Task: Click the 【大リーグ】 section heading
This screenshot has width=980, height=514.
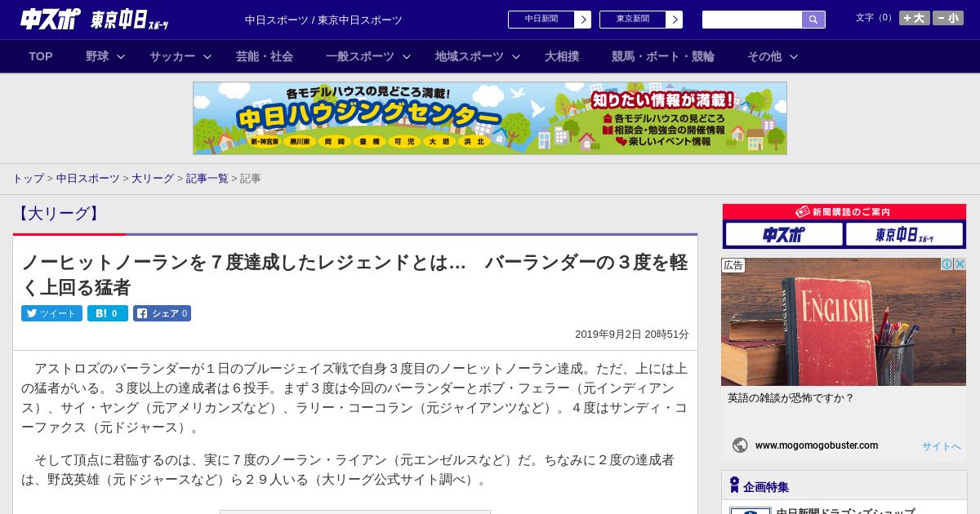Action: tap(58, 214)
